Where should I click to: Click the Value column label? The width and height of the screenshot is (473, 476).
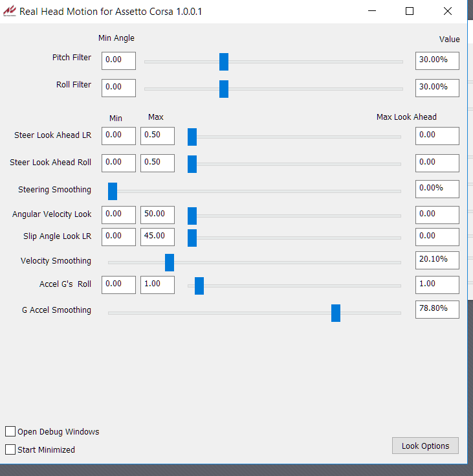coord(449,39)
